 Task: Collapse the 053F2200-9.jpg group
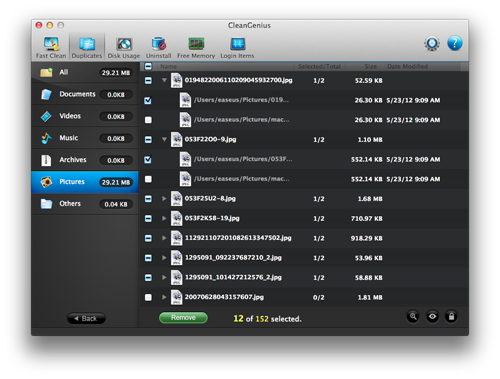[x=164, y=139]
